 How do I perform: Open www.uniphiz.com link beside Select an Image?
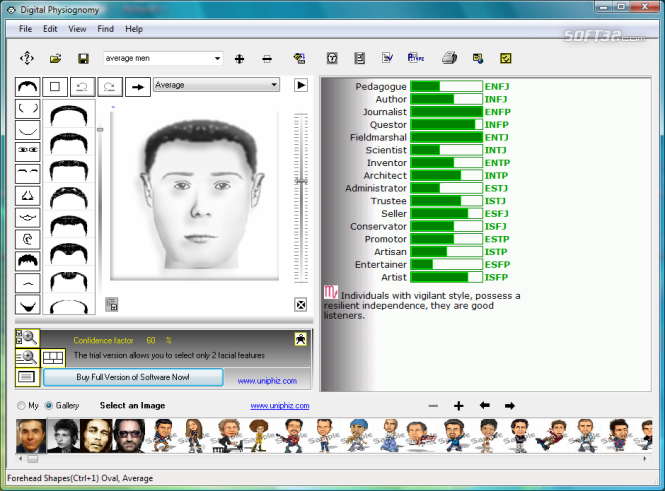[x=280, y=406]
